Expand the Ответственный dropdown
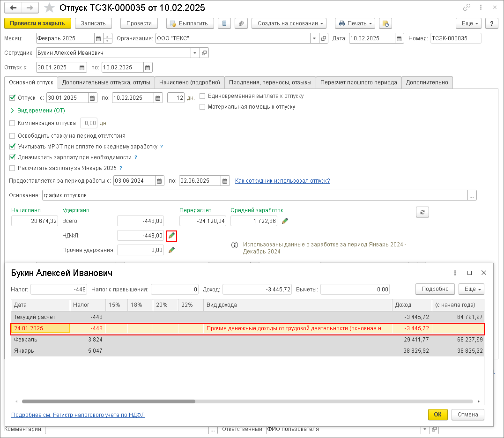The image size is (504, 438). [x=425, y=429]
